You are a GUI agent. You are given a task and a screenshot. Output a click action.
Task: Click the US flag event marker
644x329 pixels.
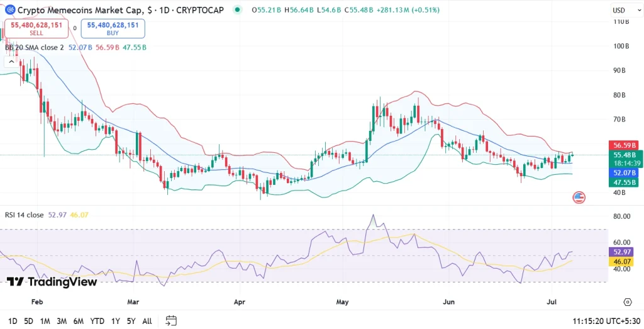click(x=579, y=198)
